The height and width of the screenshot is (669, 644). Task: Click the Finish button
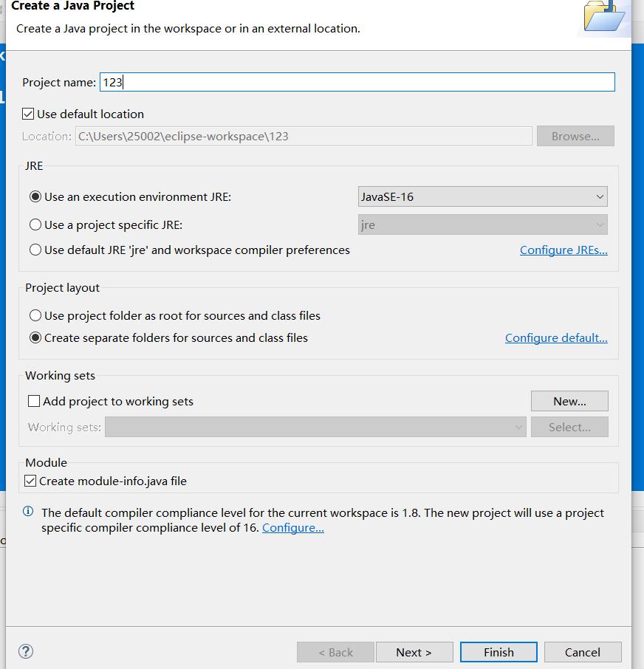click(499, 652)
